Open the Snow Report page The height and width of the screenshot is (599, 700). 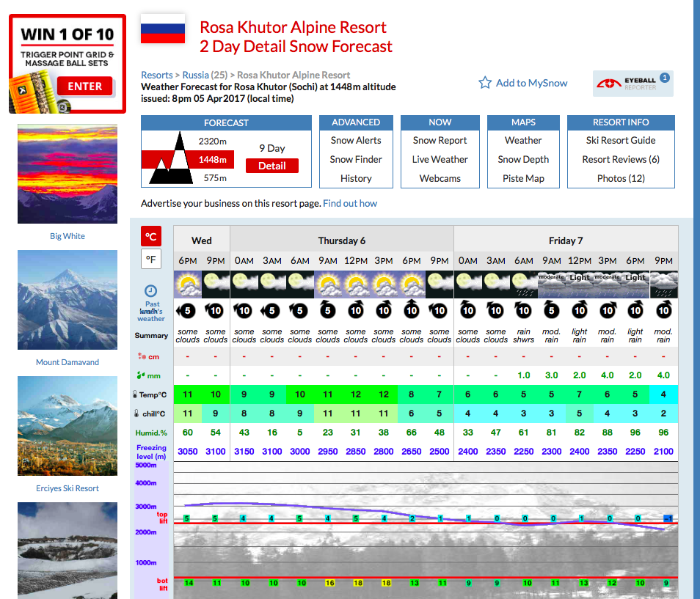click(x=440, y=141)
